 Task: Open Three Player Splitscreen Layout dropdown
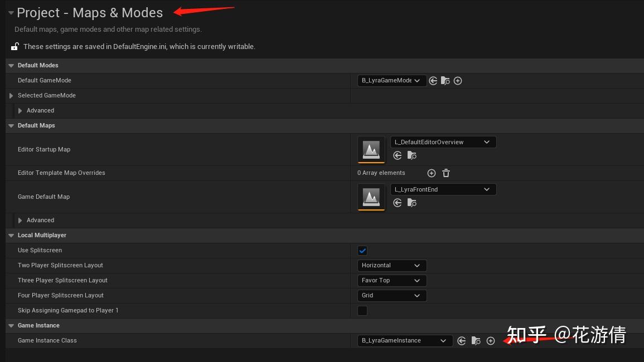391,281
